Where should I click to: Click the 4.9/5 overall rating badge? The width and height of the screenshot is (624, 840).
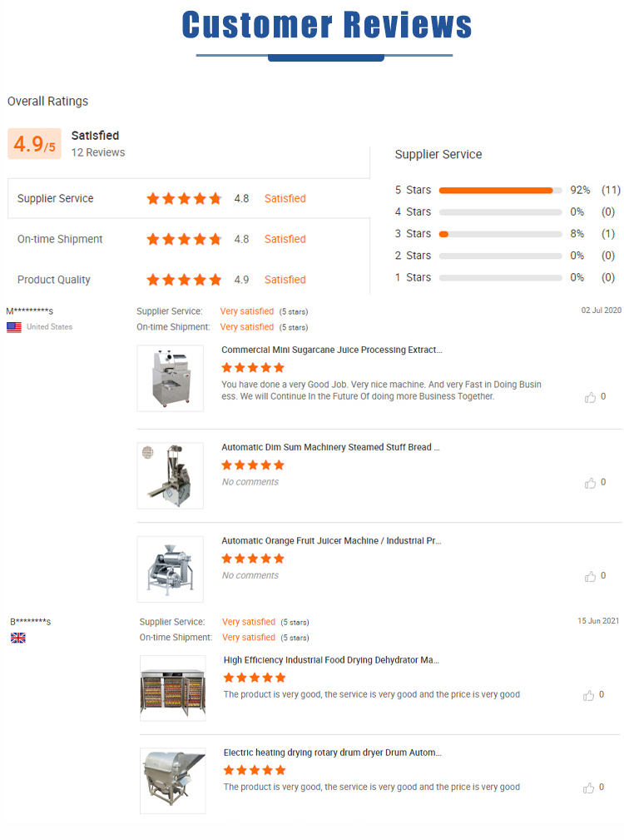(x=34, y=143)
